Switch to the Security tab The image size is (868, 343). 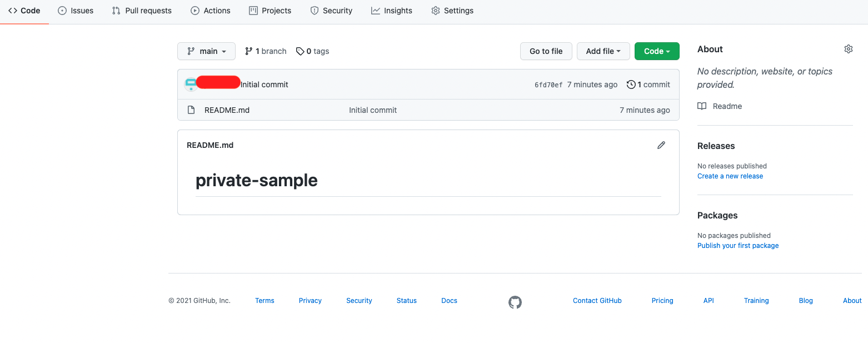[331, 11]
